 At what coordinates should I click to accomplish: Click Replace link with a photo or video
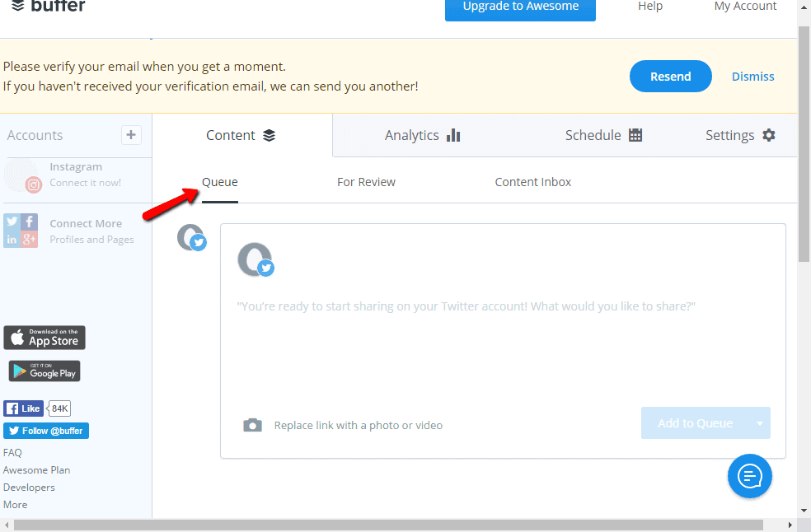[x=359, y=426]
